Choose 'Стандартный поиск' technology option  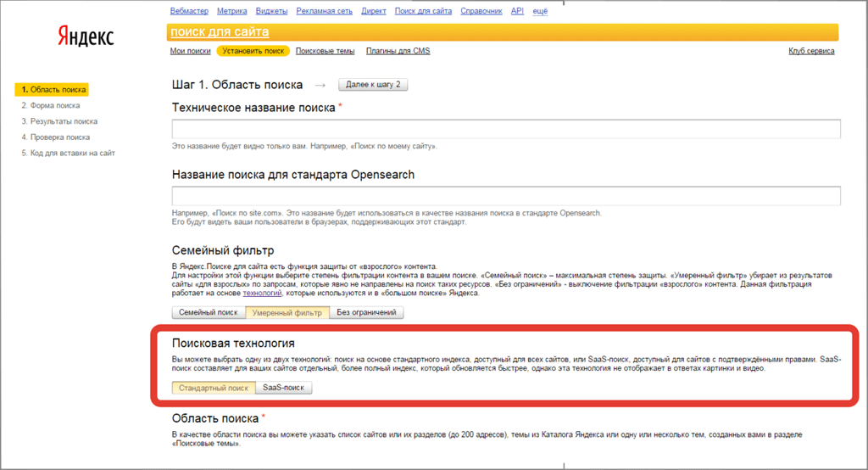tap(213, 388)
